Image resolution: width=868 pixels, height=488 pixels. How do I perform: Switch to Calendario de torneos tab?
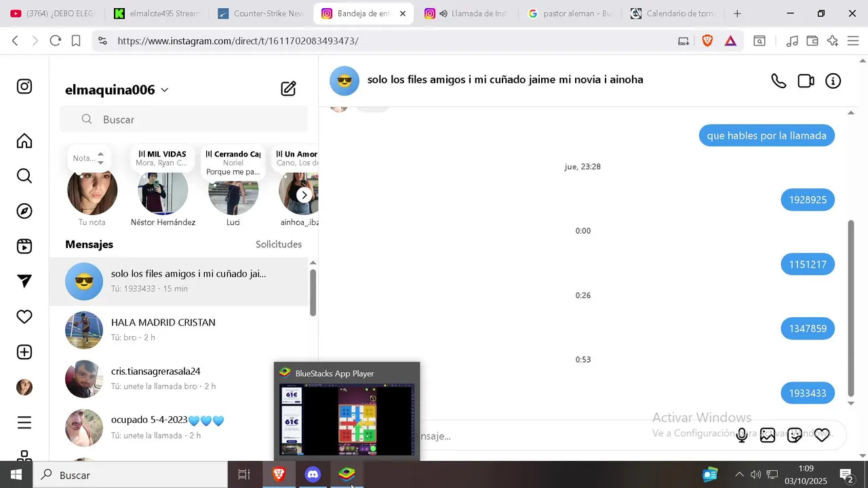[674, 14]
